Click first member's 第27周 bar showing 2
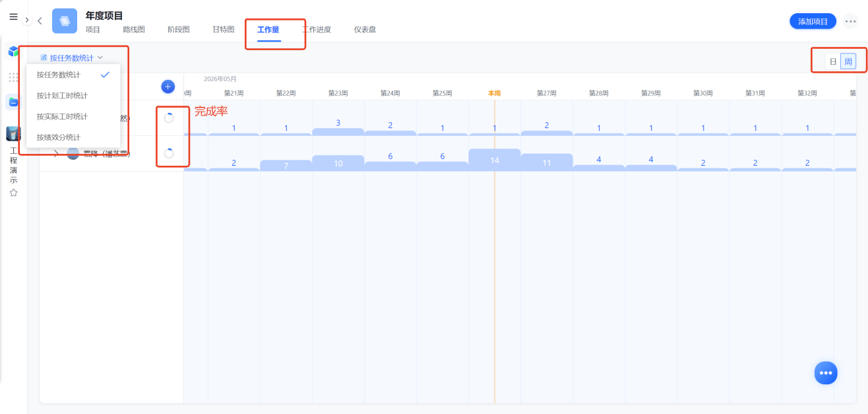Screen dimensions: 868x414 point(547,133)
